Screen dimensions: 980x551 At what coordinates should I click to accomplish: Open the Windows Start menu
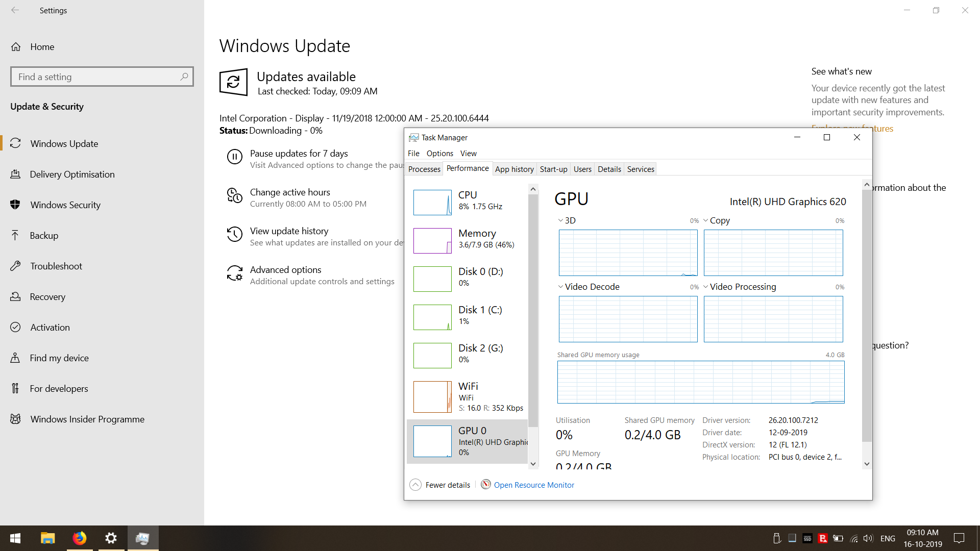point(15,538)
